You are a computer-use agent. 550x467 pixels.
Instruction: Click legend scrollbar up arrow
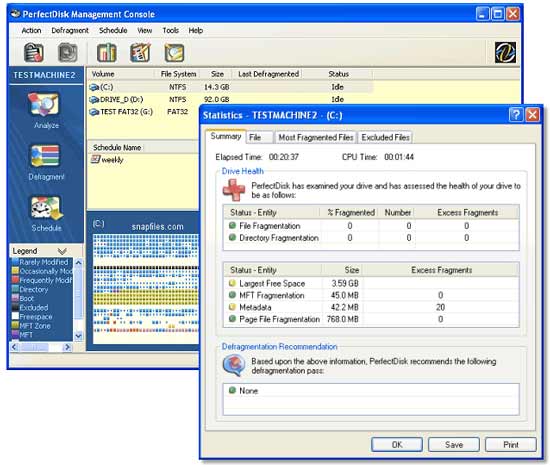78,262
